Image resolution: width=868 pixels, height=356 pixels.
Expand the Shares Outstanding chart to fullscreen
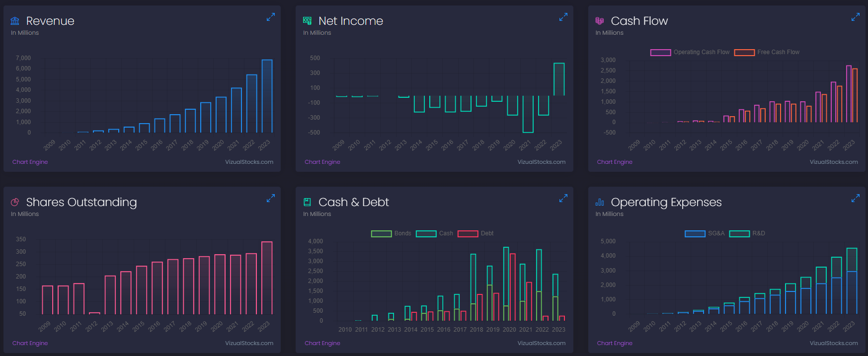tap(271, 199)
